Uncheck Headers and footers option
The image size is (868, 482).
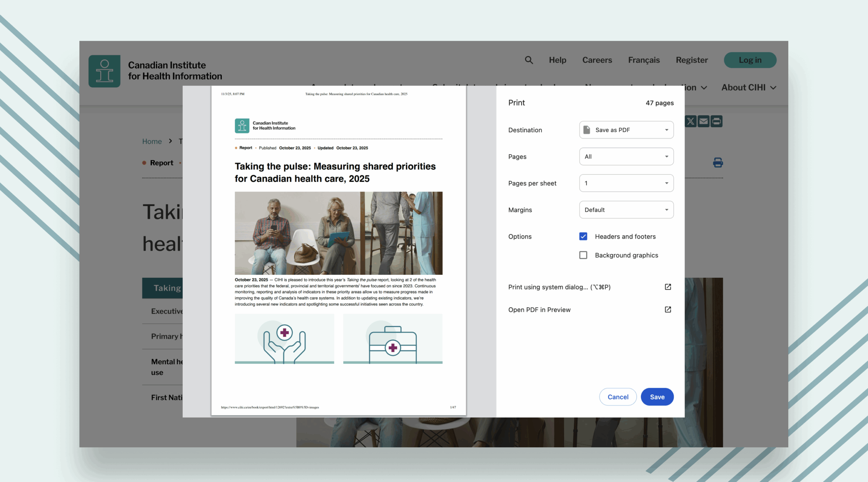tap(583, 236)
